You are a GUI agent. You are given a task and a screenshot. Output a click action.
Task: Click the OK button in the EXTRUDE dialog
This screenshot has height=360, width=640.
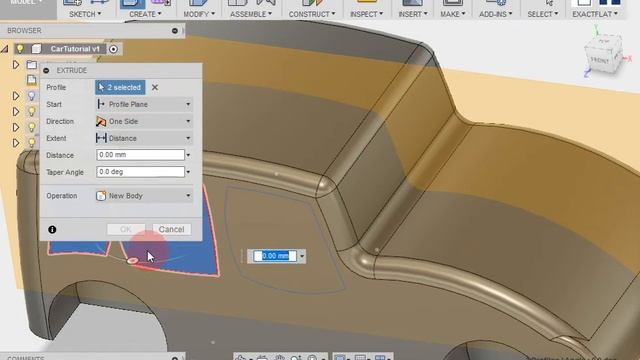click(x=126, y=229)
